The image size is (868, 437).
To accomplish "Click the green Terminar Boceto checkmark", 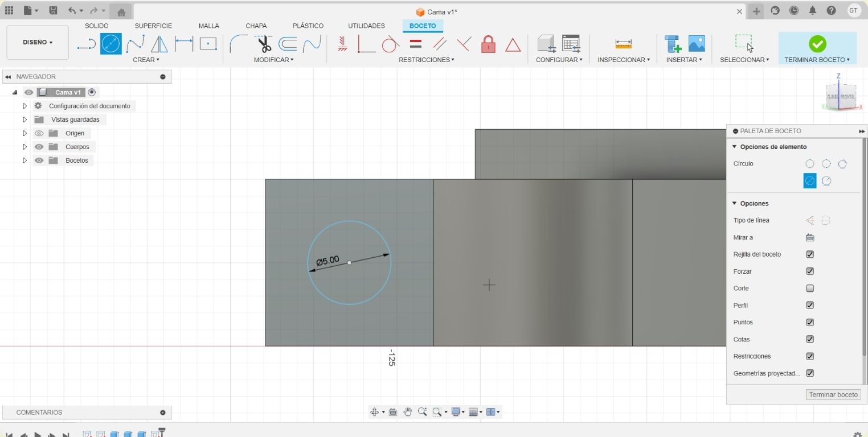I will (817, 44).
